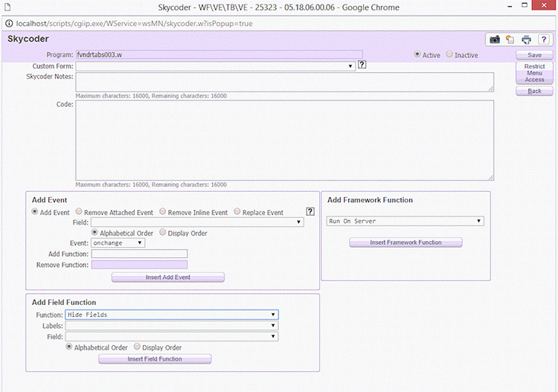Minimize the Chrome window
This screenshot has width=558, height=392.
(x=510, y=7)
